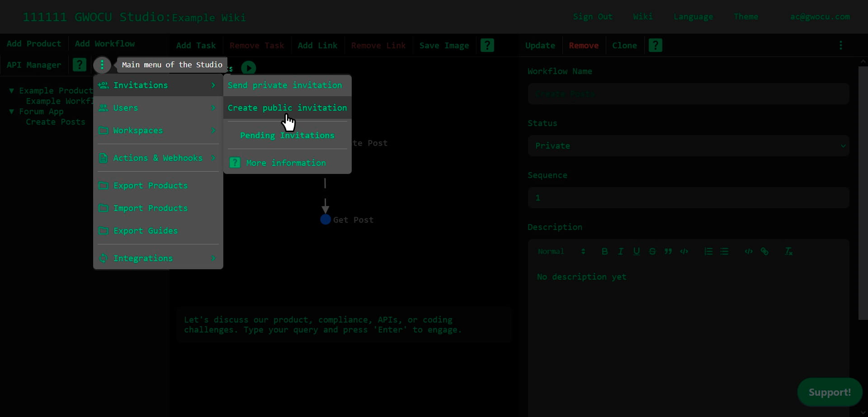Open the Wiki link in header

[643, 17]
